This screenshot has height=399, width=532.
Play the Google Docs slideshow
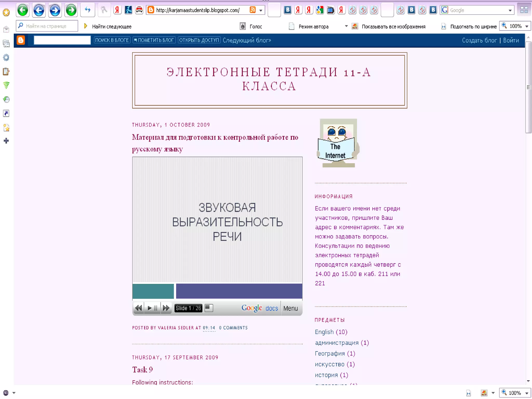coord(150,308)
